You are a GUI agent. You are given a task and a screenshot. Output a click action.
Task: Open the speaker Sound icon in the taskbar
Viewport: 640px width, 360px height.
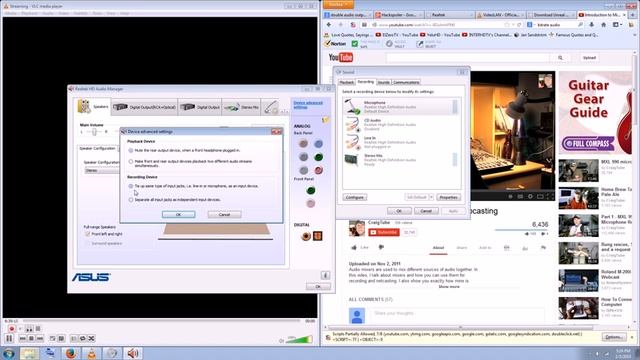(x=133, y=353)
